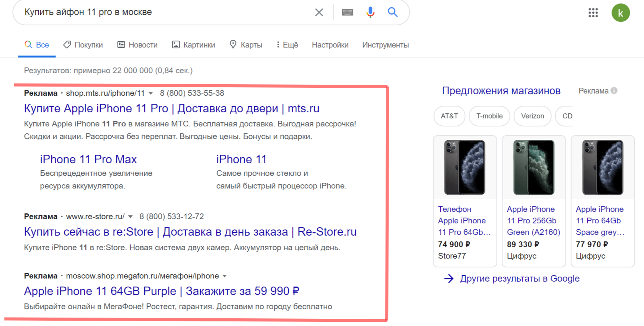Submit search with the magnifier icon
644x326 pixels.
tap(393, 12)
